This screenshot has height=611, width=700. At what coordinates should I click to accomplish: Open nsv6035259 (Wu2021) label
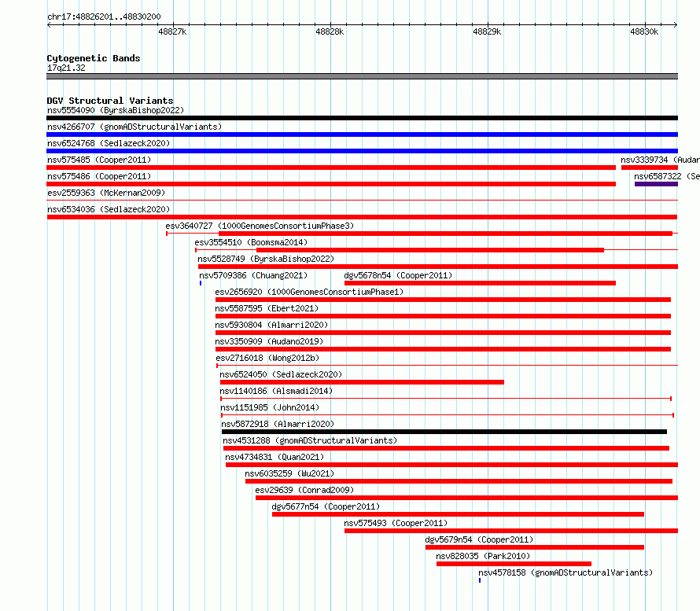pyautogui.click(x=289, y=473)
